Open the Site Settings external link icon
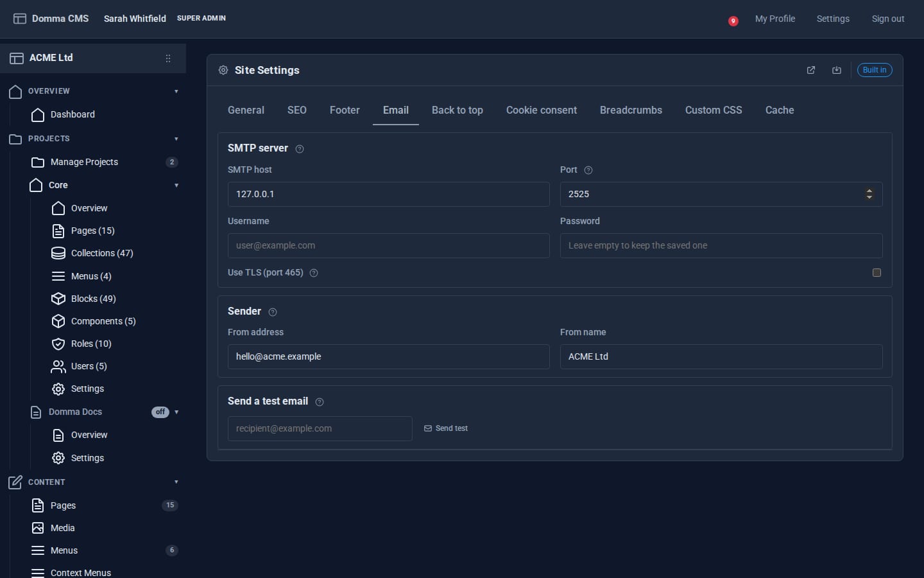 [811, 70]
